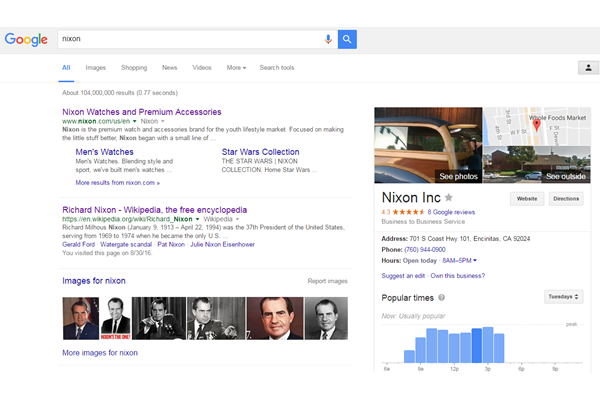Open Pat Nixon link
Viewport: 600px width, 400px height.
point(171,245)
